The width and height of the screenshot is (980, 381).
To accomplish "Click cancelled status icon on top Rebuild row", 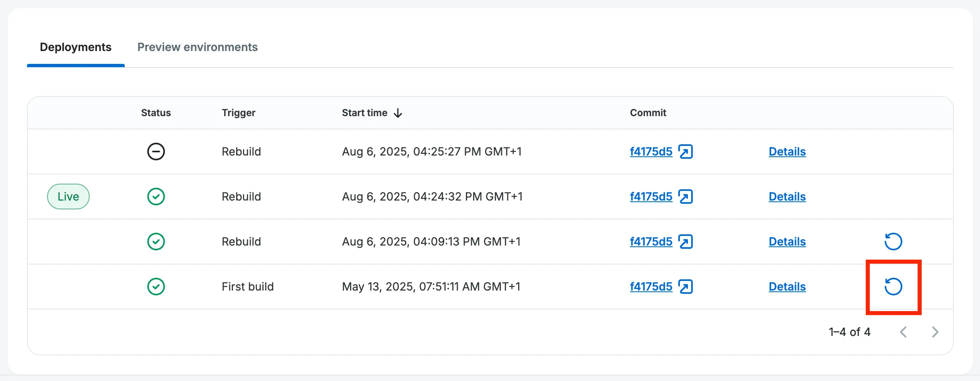I will (x=156, y=152).
